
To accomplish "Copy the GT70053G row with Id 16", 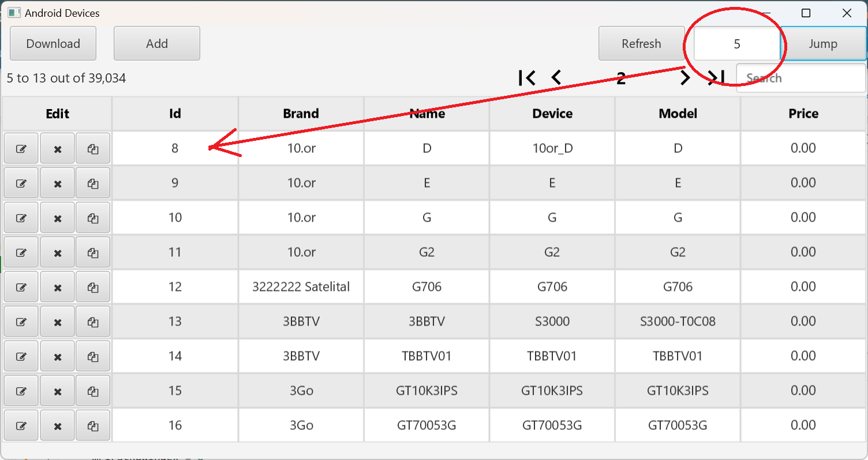I will pos(93,426).
